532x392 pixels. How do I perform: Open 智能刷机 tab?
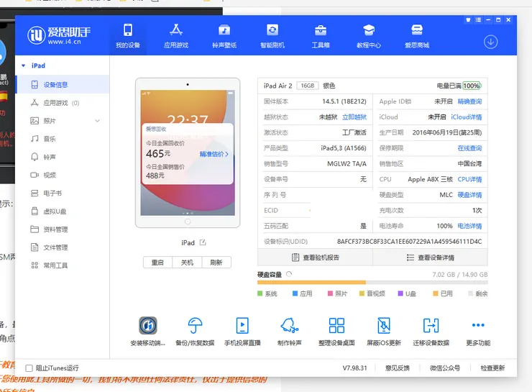(x=272, y=36)
